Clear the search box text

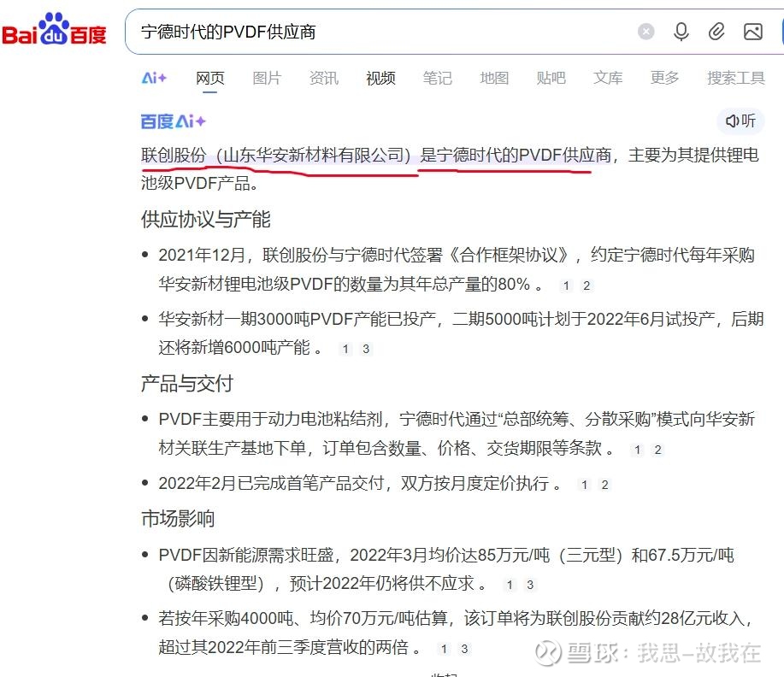click(645, 32)
